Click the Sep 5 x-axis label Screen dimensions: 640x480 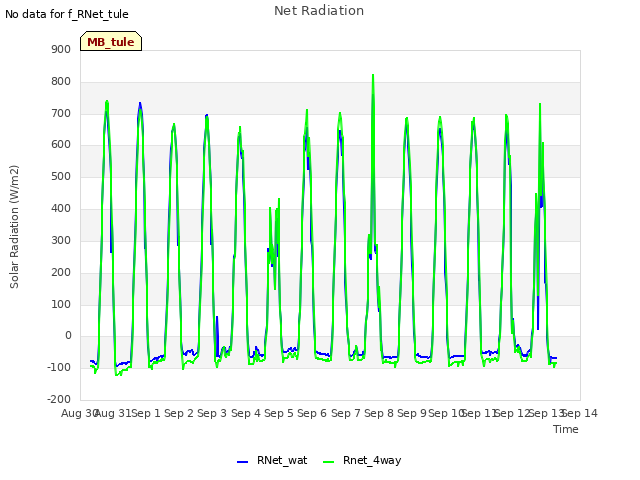[279, 413]
